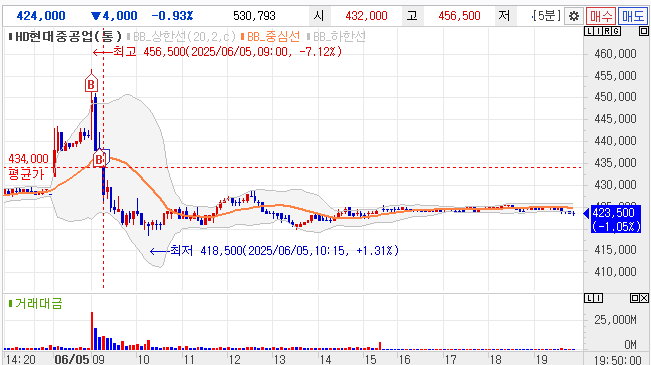Viewport: 651px width, 365px height.
Task: Click the ▼4,000 price change value
Action: point(114,16)
